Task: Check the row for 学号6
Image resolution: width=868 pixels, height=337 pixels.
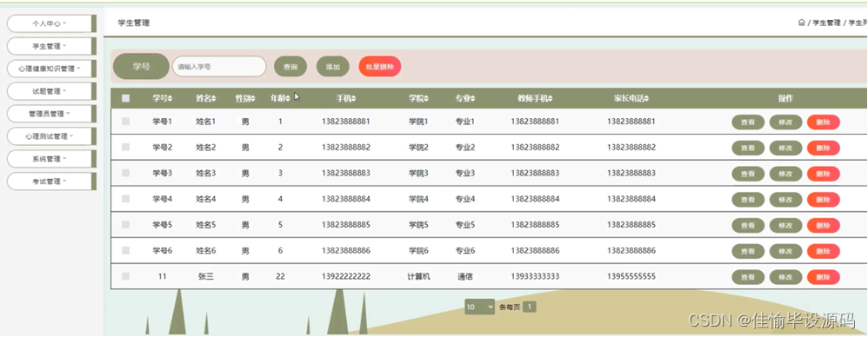Action: click(x=125, y=250)
